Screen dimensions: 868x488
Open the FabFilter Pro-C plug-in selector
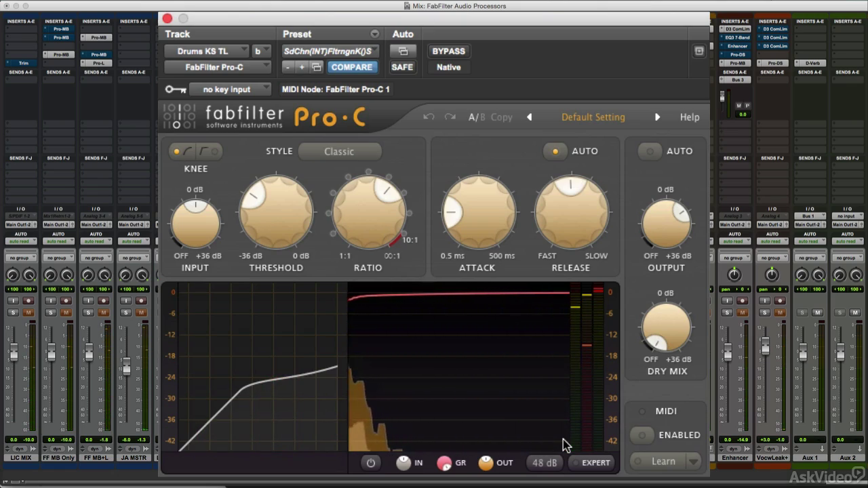[218, 67]
